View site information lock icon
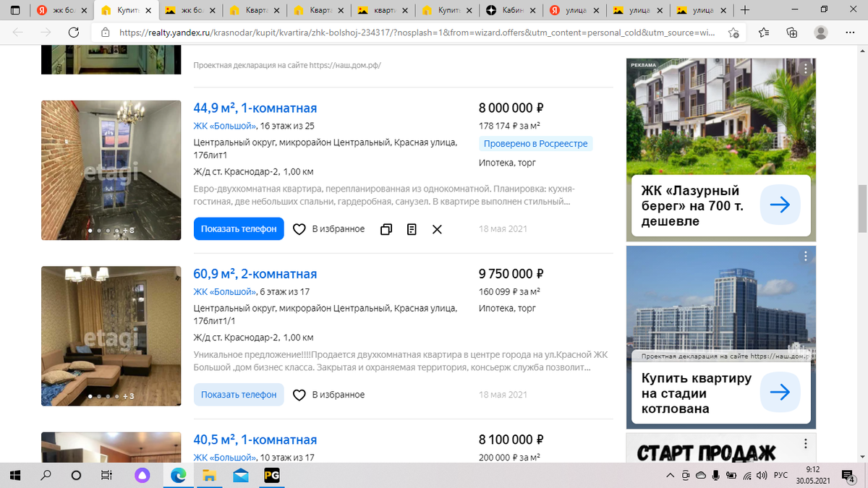 106,33
